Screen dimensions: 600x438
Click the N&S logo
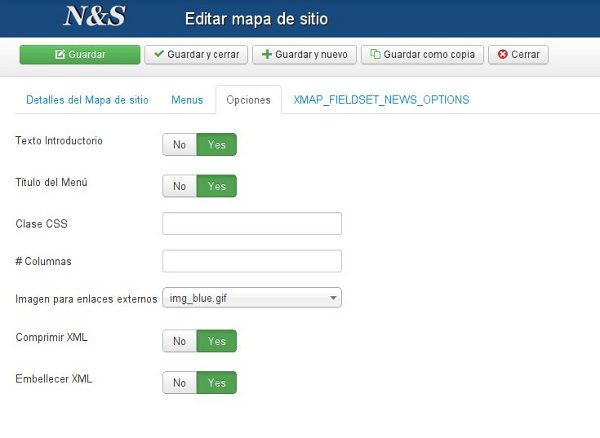(94, 16)
